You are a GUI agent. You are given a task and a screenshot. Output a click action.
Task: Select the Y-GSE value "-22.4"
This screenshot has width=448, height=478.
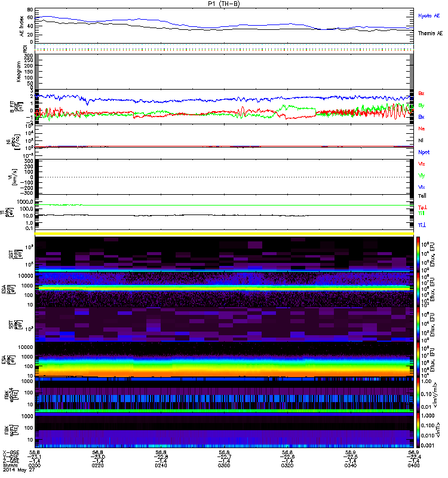pos(413,456)
